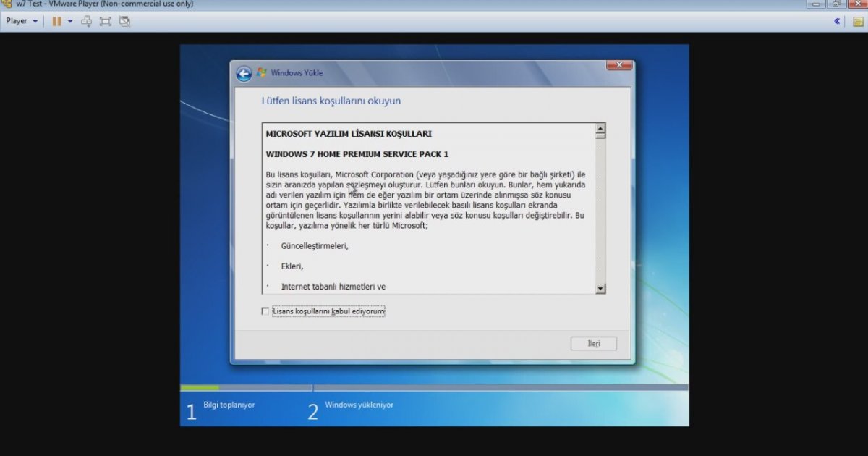
Task: Click the 'Bilgi toplanıyor' step label
Action: click(229, 405)
